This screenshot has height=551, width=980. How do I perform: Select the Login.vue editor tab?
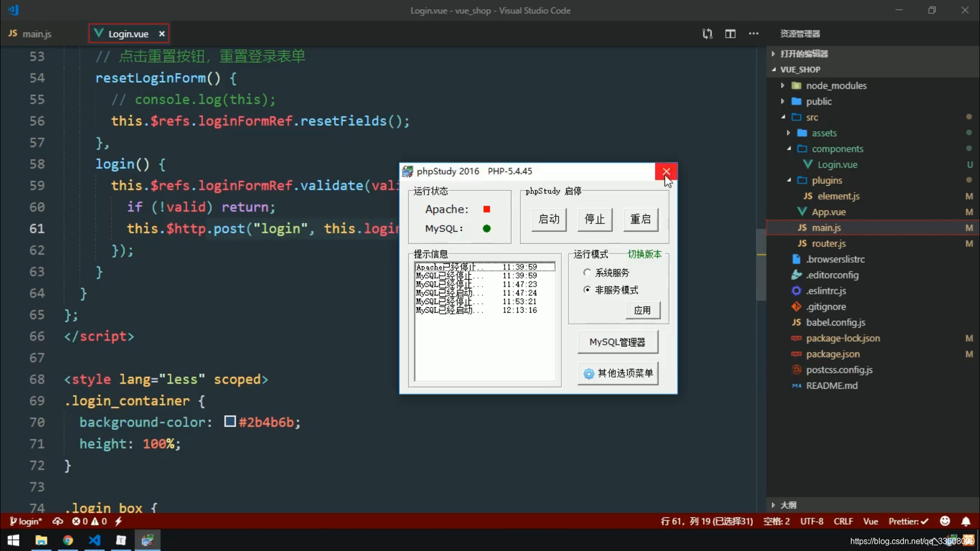pos(129,34)
